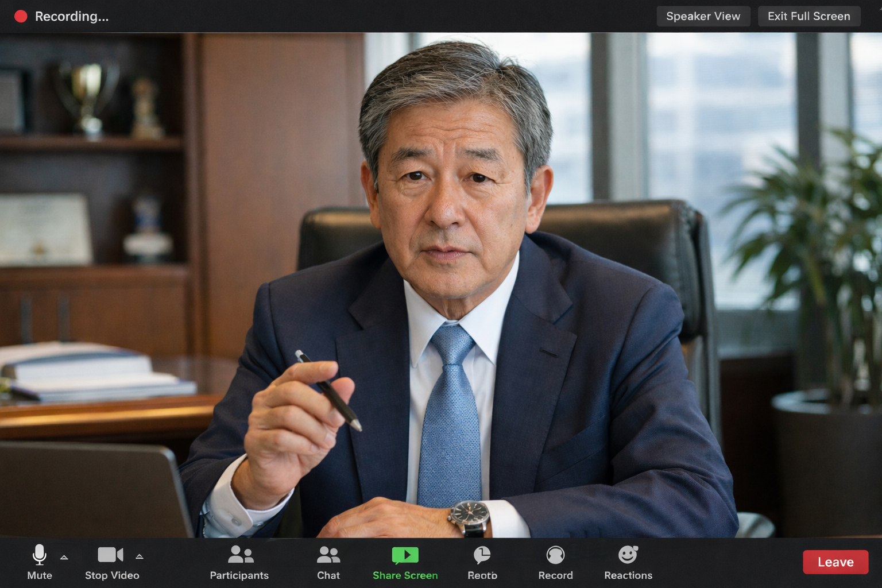Select the Participants text label
The image size is (882, 588).
[x=239, y=575]
